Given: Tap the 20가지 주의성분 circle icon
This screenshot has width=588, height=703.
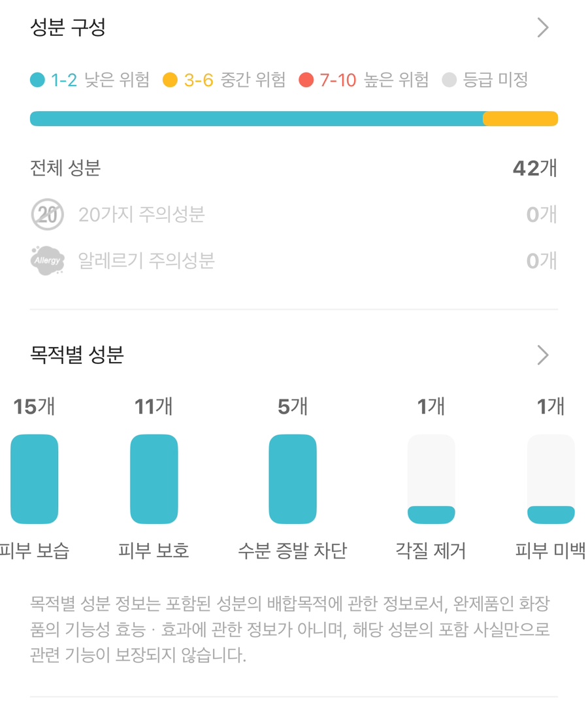Looking at the screenshot, I should click(48, 214).
